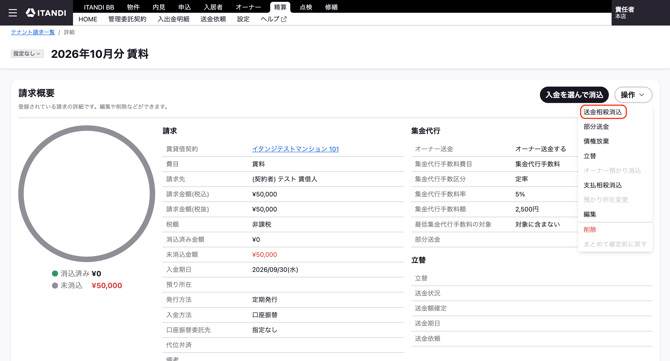Follow the テナント請求一覧 breadcrumb link
The width and height of the screenshot is (670, 361).
pyautogui.click(x=33, y=32)
